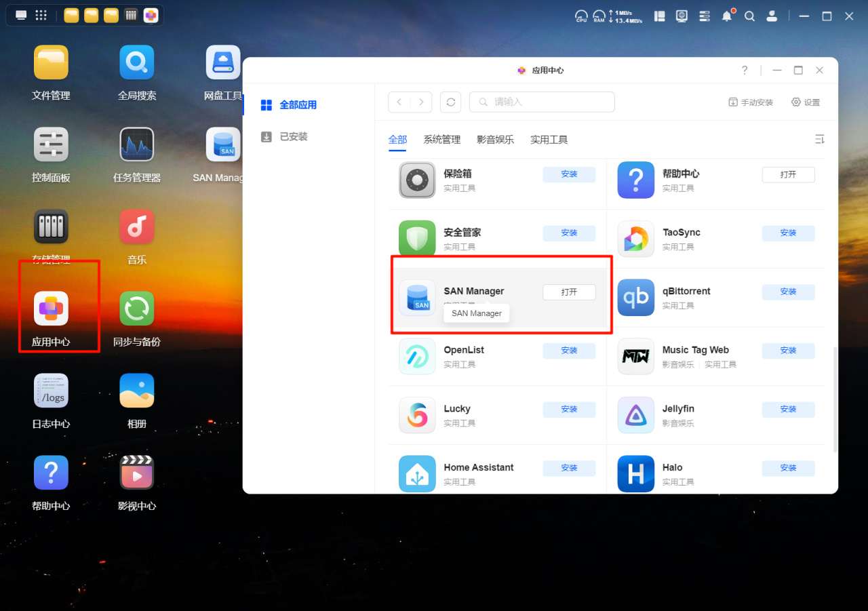
Task: Install Halo
Action: (788, 468)
